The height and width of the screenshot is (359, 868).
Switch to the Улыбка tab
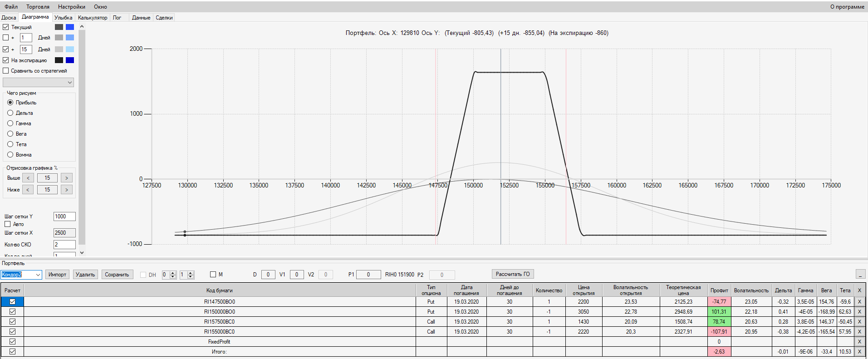pyautogui.click(x=64, y=18)
